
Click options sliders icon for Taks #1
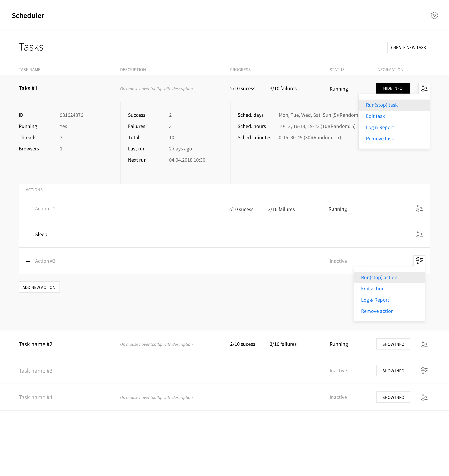tap(424, 88)
